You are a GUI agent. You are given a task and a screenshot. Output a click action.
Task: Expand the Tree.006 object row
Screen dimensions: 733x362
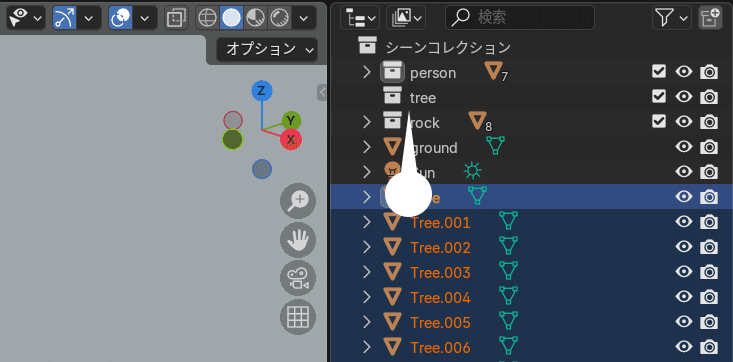(367, 347)
